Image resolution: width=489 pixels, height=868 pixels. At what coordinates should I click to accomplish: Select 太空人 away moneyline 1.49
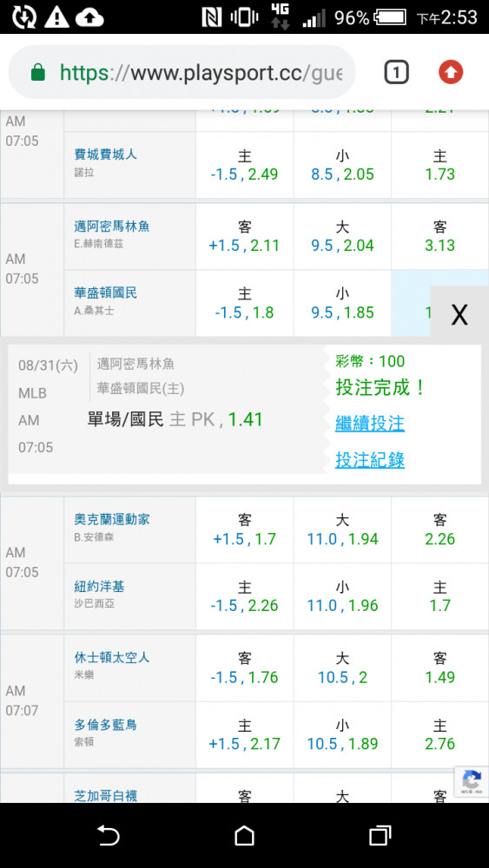(x=439, y=668)
